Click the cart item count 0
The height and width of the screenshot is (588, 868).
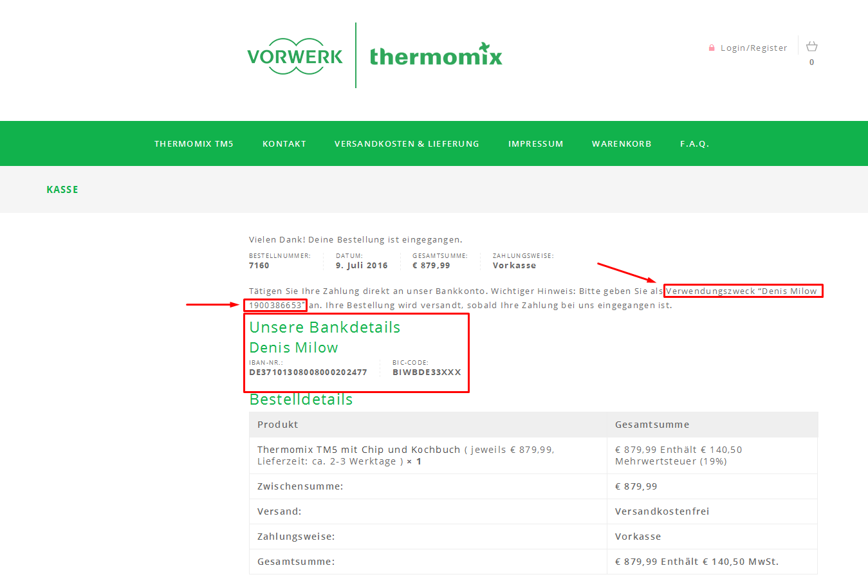812,62
